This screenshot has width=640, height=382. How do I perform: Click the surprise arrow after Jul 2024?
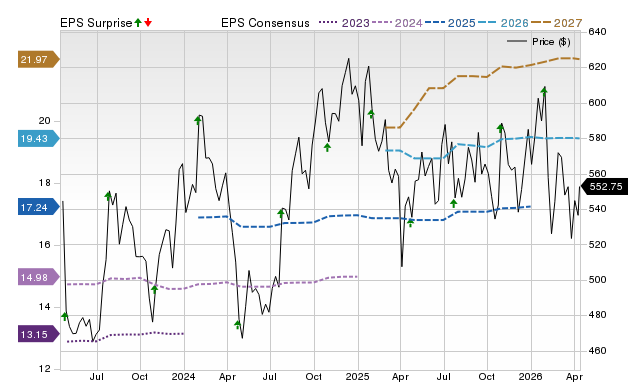click(281, 213)
